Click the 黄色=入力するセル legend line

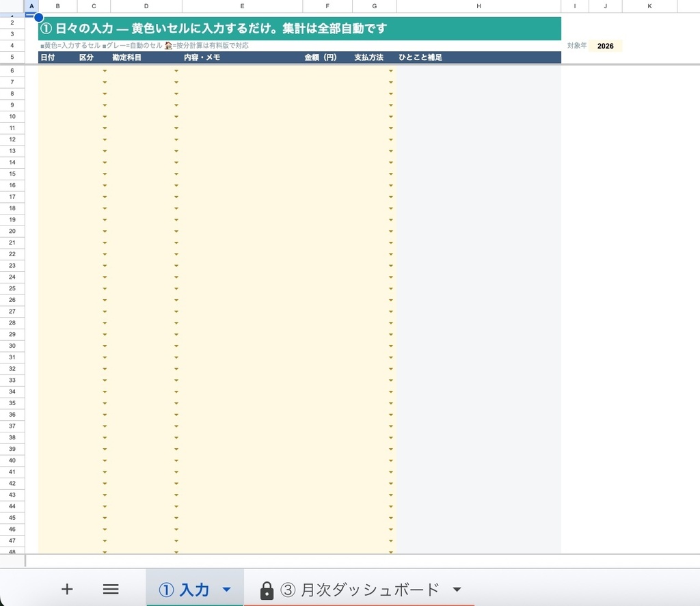[144, 46]
